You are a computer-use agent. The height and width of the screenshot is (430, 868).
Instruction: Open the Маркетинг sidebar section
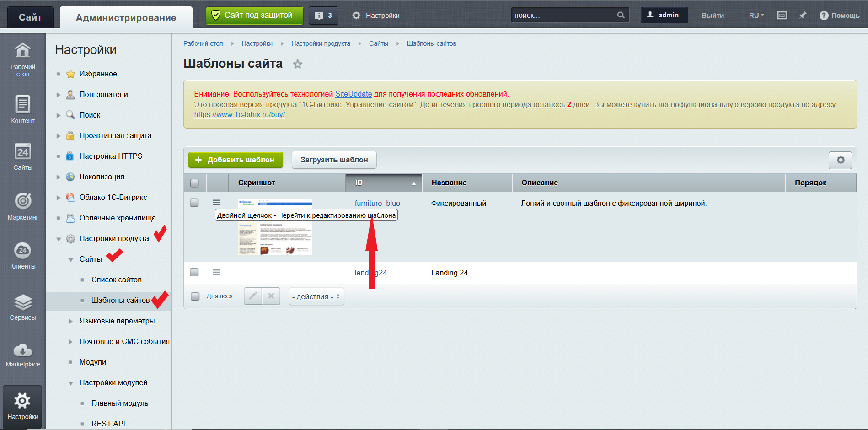[x=22, y=206]
